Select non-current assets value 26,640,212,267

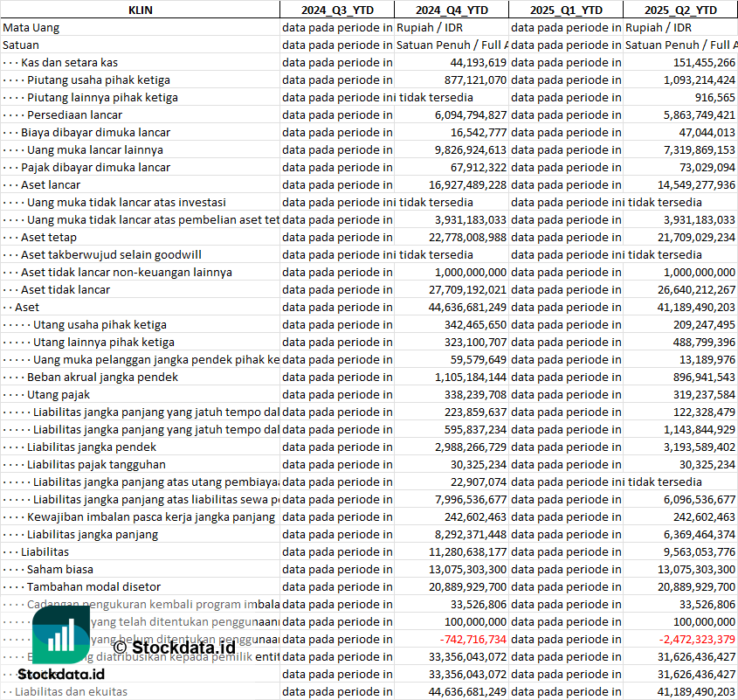point(697,290)
